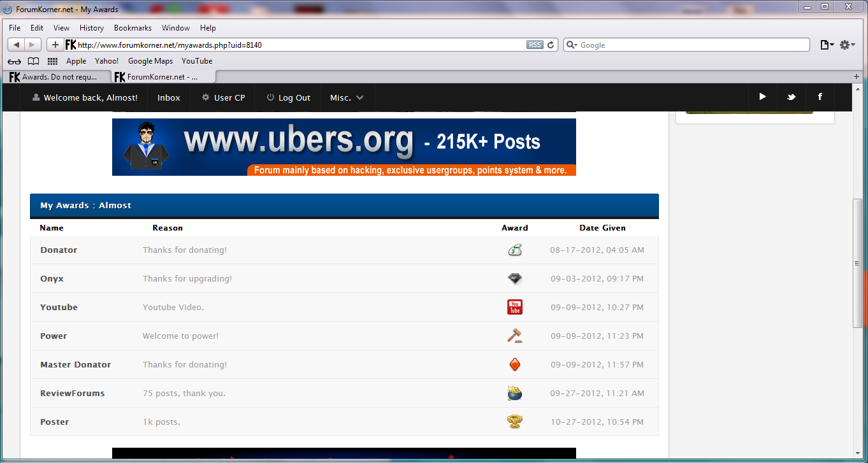Click the Date Given column header
The image size is (868, 463).
coord(602,228)
